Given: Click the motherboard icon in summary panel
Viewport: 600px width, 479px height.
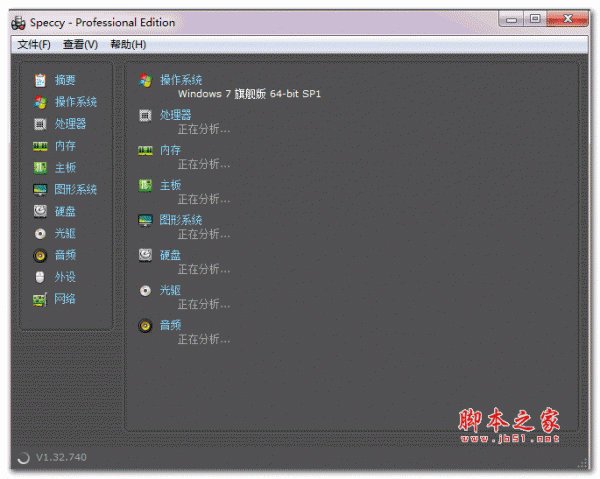Looking at the screenshot, I should (x=145, y=186).
